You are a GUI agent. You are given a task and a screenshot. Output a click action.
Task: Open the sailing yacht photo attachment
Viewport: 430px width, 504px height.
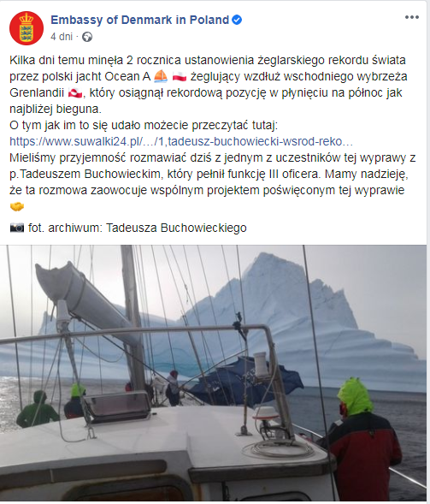coord(213,373)
